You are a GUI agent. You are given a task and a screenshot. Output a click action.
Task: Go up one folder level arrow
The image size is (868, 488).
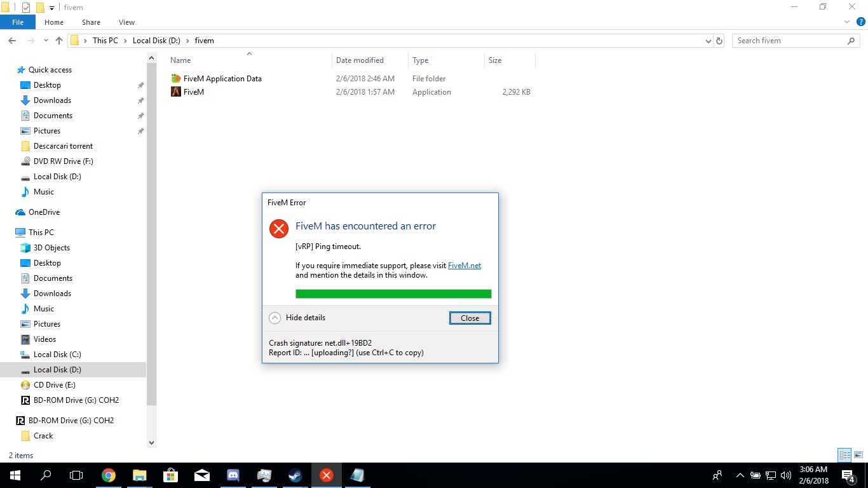tap(59, 41)
